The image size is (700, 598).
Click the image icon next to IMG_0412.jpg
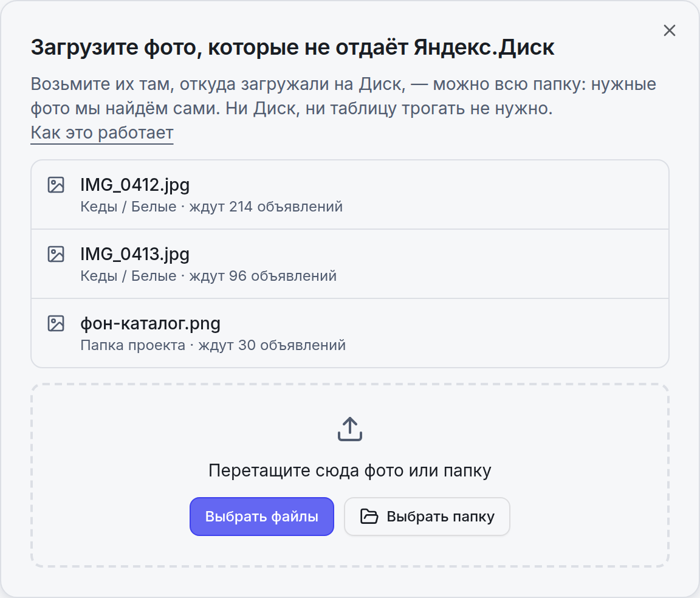pyautogui.click(x=56, y=185)
